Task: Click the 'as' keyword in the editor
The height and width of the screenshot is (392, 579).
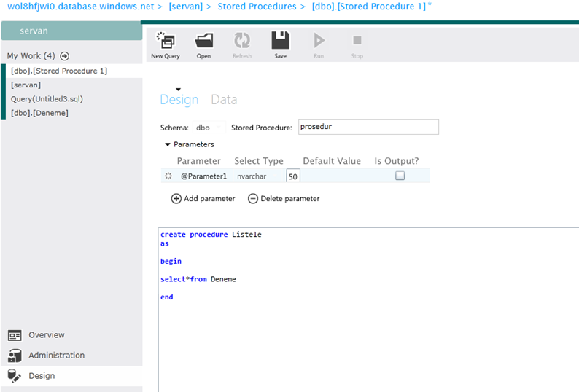Action: 164,243
